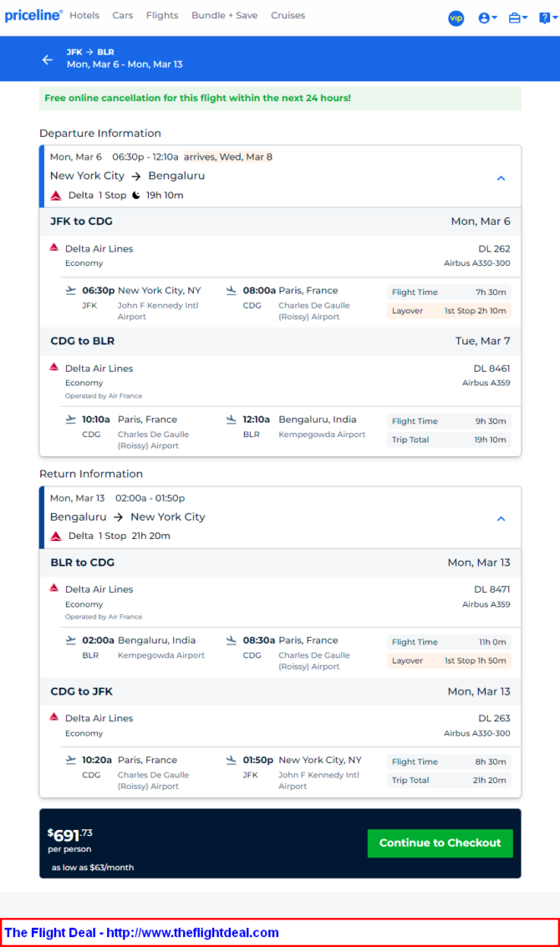Collapse the return flight details chevron
This screenshot has height=947, width=560.
pyautogui.click(x=501, y=519)
